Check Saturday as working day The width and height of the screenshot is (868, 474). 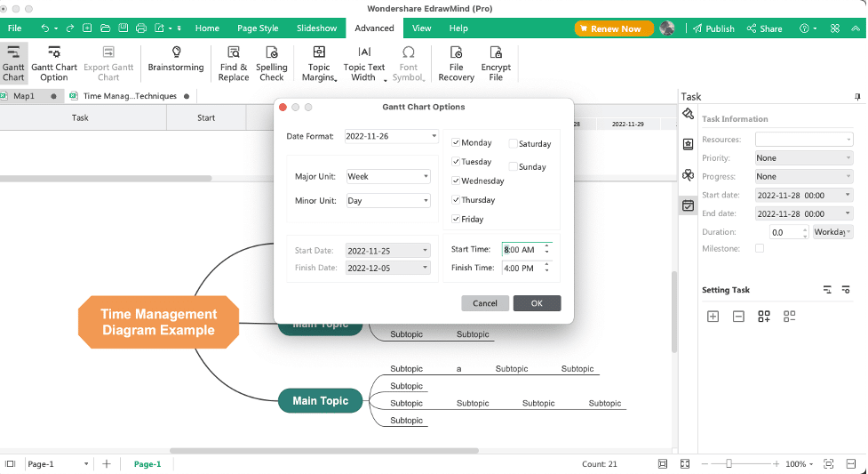pyautogui.click(x=514, y=143)
